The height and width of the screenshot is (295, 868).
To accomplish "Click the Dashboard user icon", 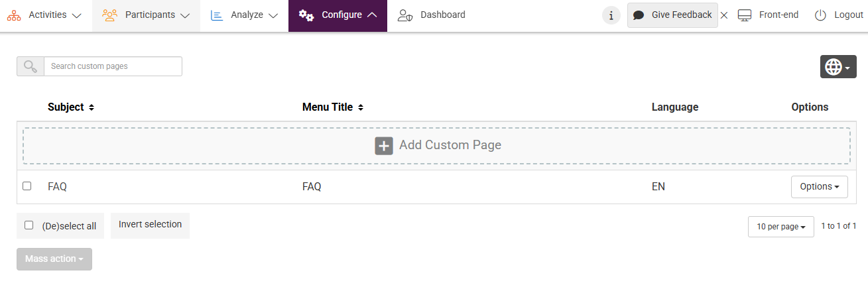I will pos(405,15).
